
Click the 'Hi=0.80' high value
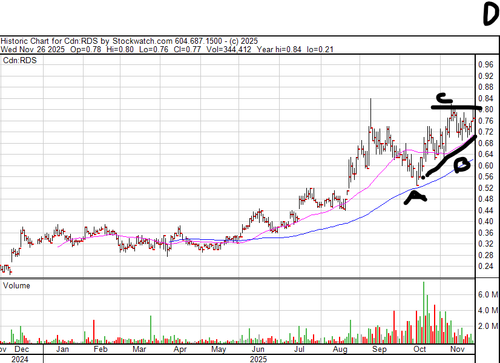pyautogui.click(x=120, y=49)
